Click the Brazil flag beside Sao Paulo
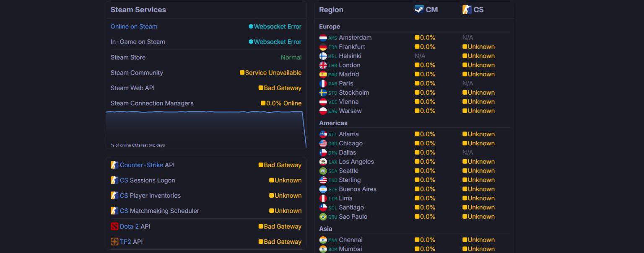 coord(323,217)
